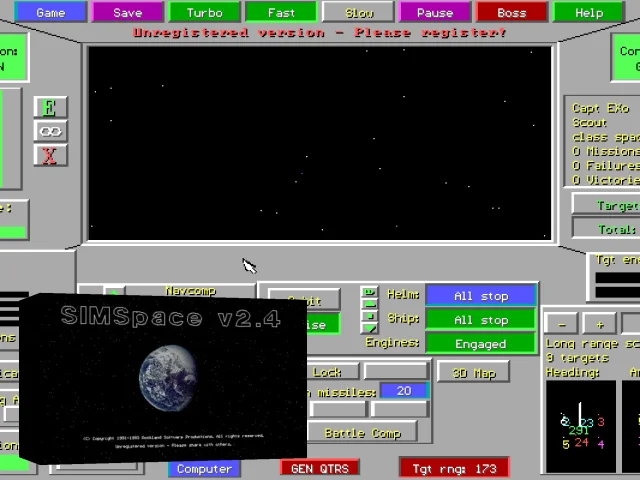Viewport: 640px width, 480px height.
Task: Click red target 24 in heading scanner
Action: (x=581, y=442)
